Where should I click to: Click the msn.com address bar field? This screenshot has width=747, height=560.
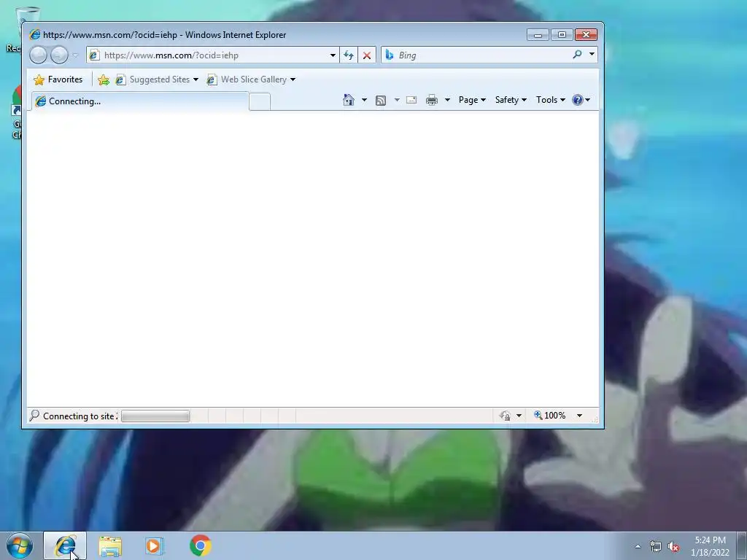tap(212, 55)
